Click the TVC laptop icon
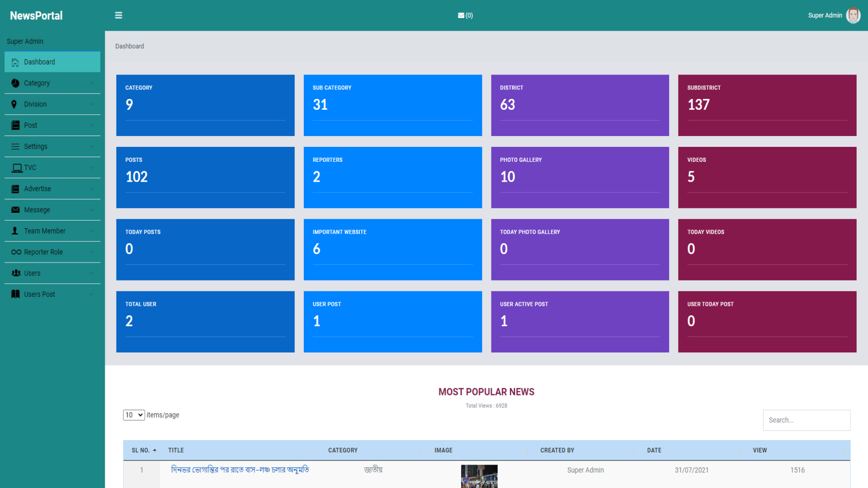 tap(17, 168)
